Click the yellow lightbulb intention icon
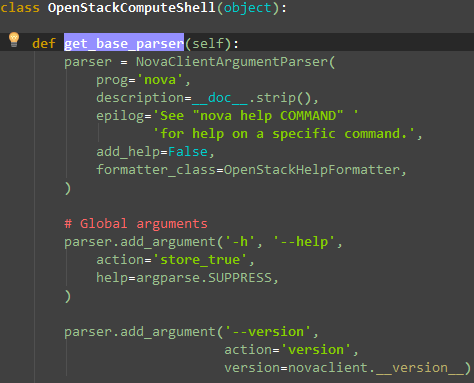 [x=14, y=40]
